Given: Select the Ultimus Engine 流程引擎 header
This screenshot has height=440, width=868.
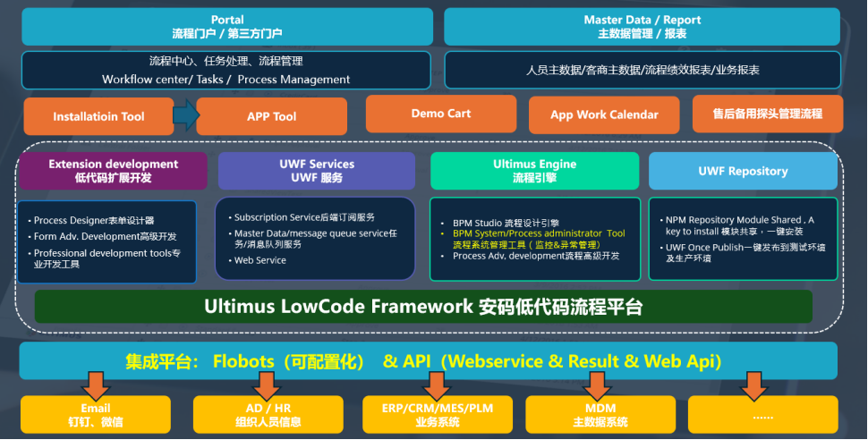Looking at the screenshot, I should (535, 171).
